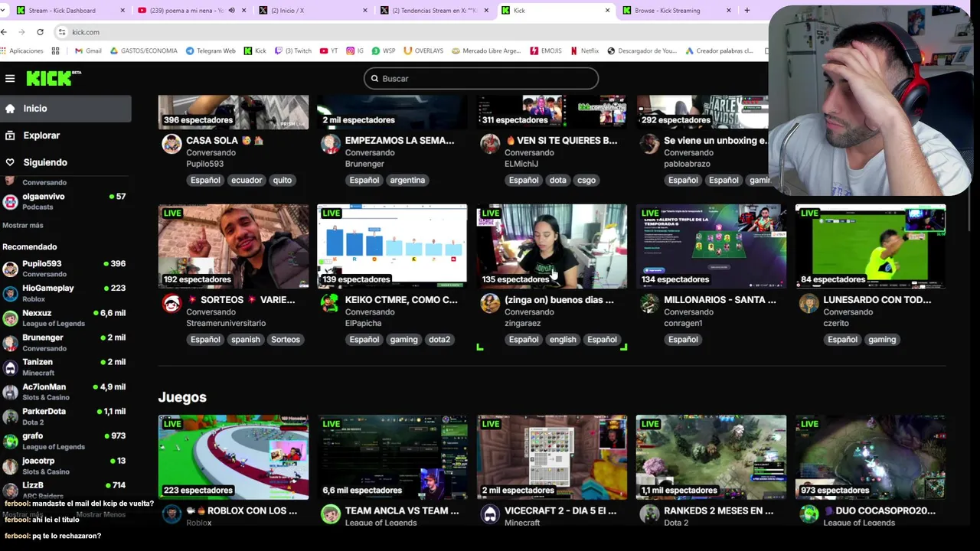Switch to the Inicio / X tab
Image resolution: width=980 pixels, height=551 pixels.
pyautogui.click(x=312, y=11)
